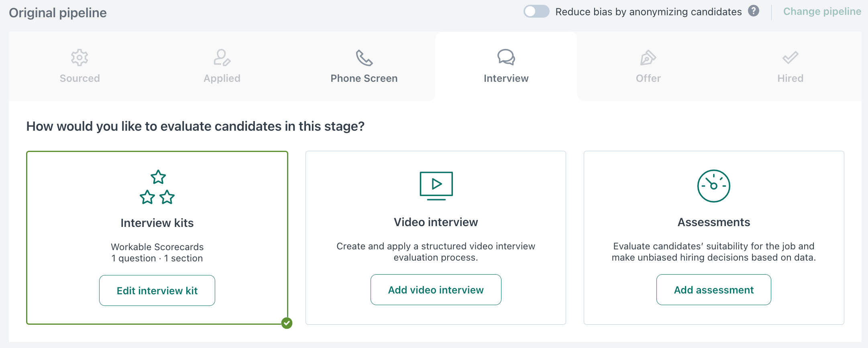This screenshot has width=868, height=348.
Task: Click the Assessments gauge icon
Action: point(713,186)
